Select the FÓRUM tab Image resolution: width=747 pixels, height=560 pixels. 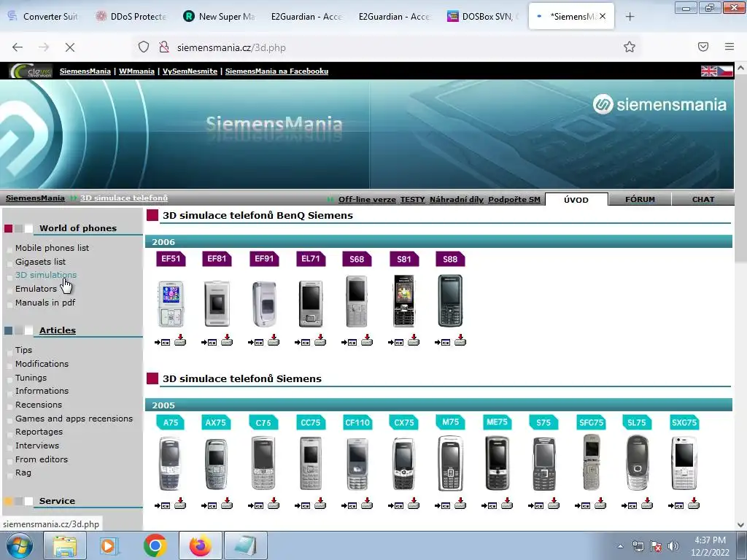tap(640, 200)
